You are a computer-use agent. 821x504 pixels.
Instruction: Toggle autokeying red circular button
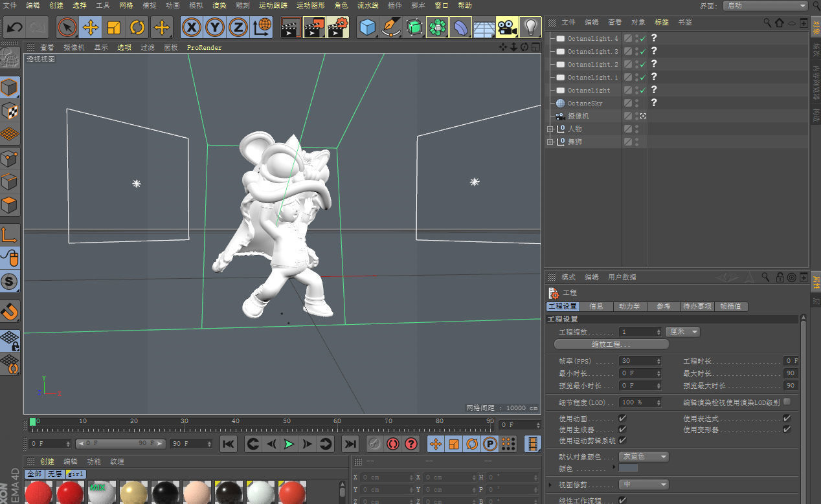click(392, 444)
